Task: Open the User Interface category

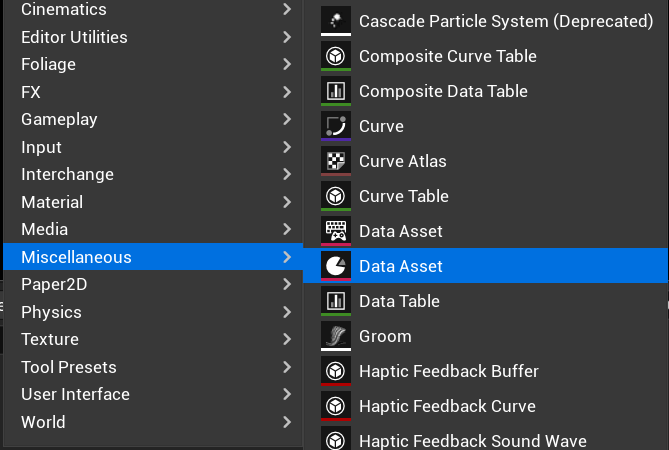Action: pos(153,394)
